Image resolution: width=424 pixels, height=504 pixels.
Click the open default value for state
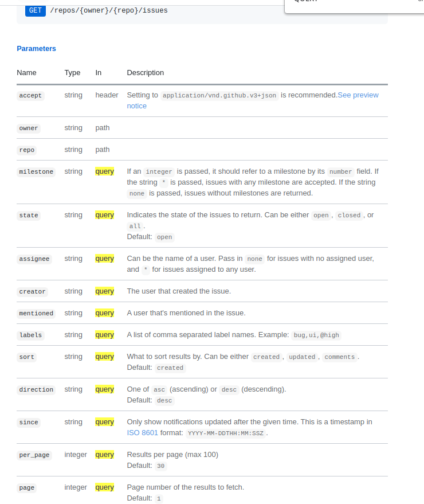pyautogui.click(x=164, y=237)
